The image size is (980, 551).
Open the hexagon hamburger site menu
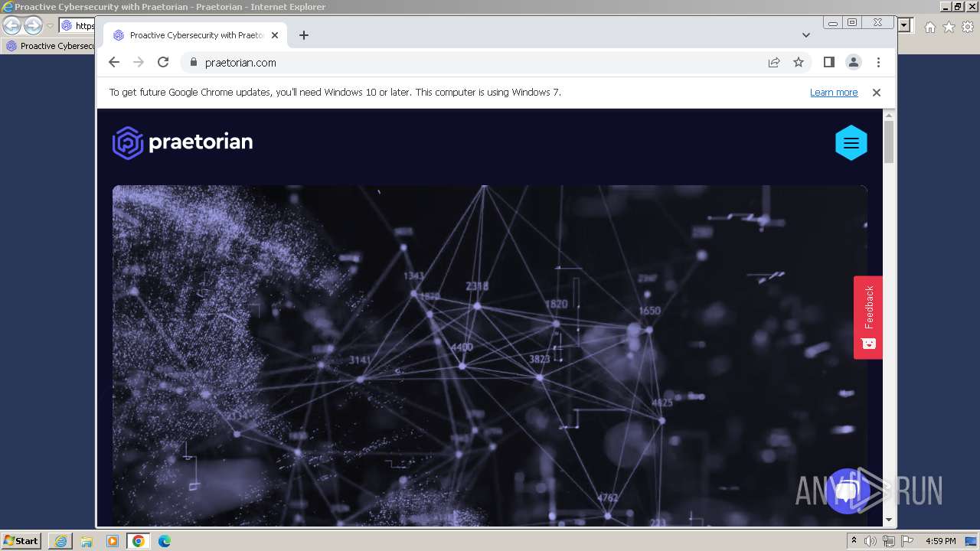click(851, 143)
